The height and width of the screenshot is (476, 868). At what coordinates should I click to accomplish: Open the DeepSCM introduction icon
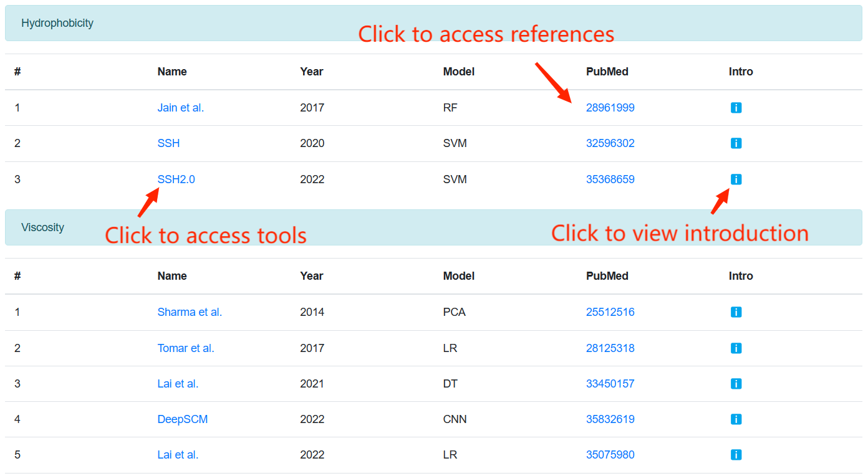(x=736, y=419)
